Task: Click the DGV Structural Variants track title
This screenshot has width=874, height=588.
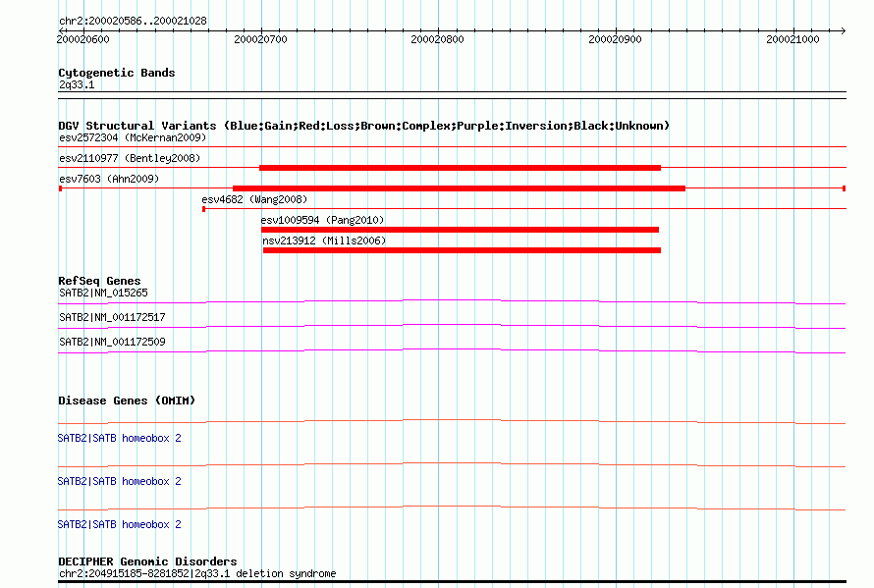Action: click(364, 126)
